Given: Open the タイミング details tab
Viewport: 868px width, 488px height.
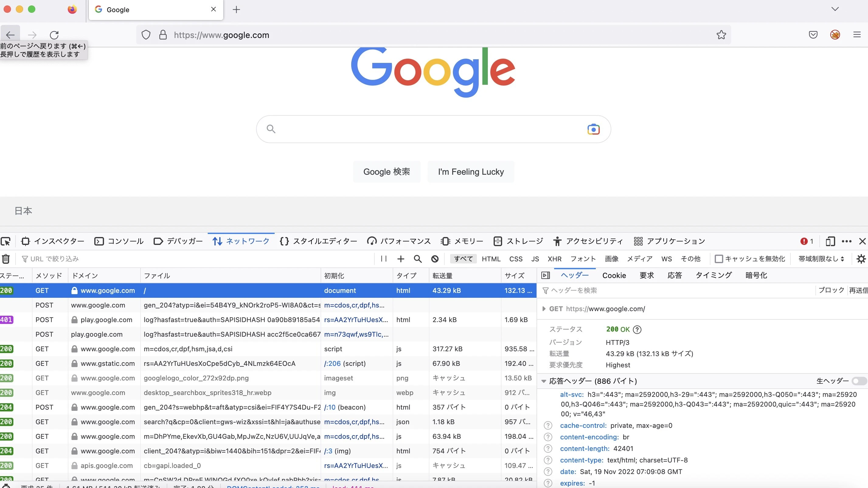Looking at the screenshot, I should (x=714, y=275).
